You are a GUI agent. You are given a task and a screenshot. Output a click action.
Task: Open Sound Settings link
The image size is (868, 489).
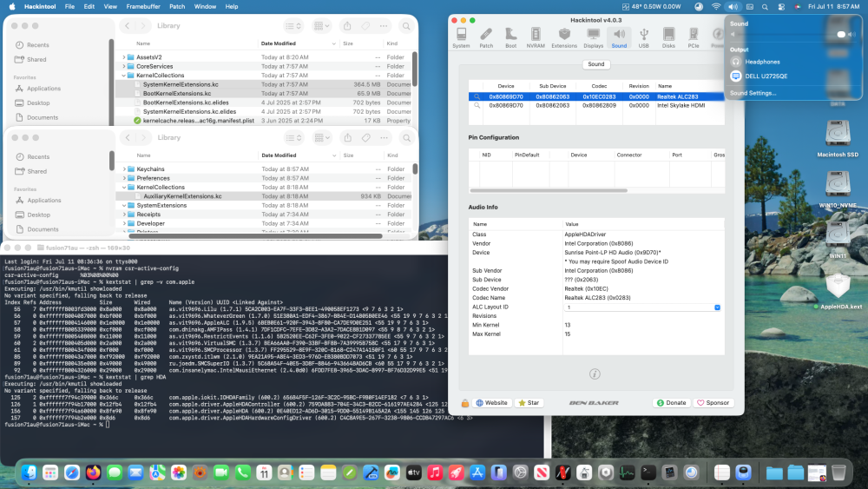[x=753, y=93]
